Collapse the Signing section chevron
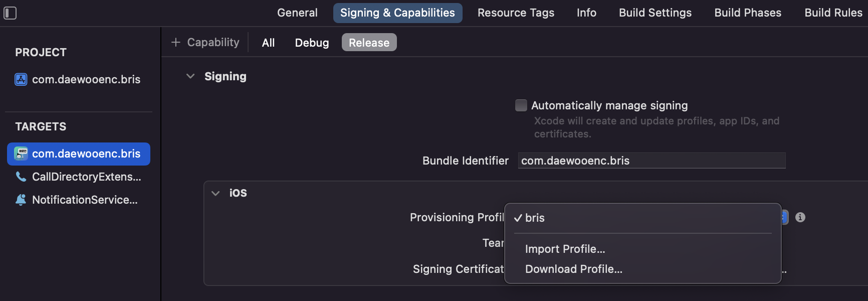 point(190,76)
